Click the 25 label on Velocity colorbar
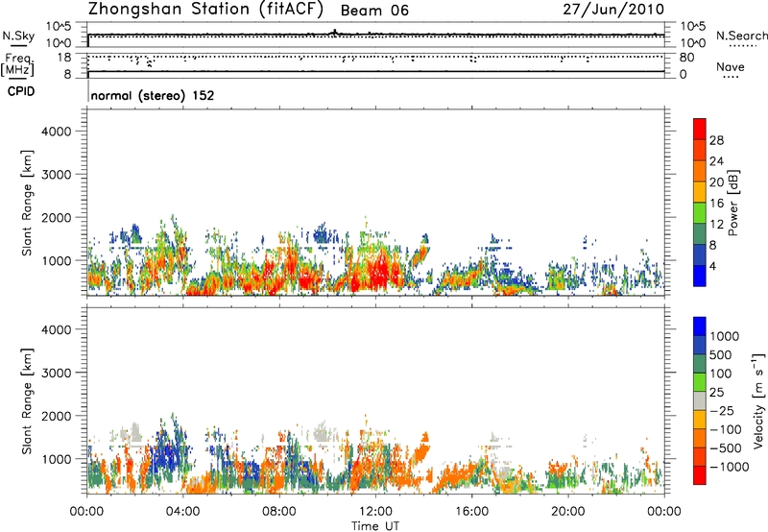Viewport: 768px width, 532px height. coord(717,393)
